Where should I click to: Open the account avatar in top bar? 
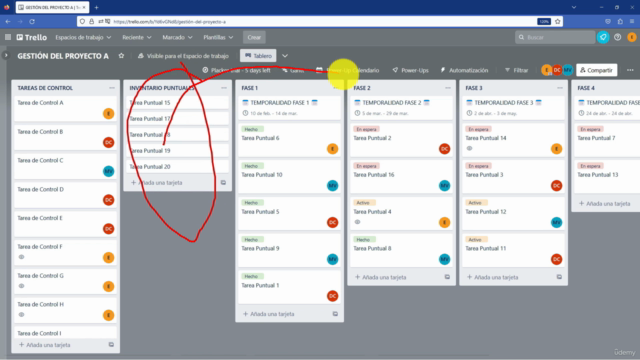[x=631, y=37]
